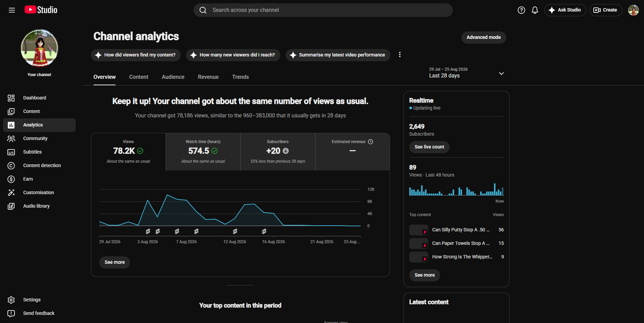Open the account avatar menu
The image size is (644, 323).
(x=633, y=10)
